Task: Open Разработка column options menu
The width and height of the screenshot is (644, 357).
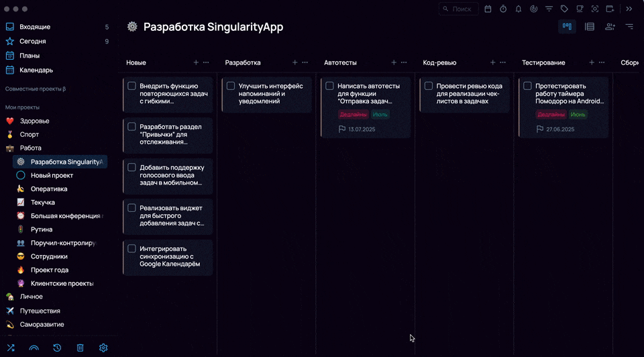Action: (x=305, y=62)
